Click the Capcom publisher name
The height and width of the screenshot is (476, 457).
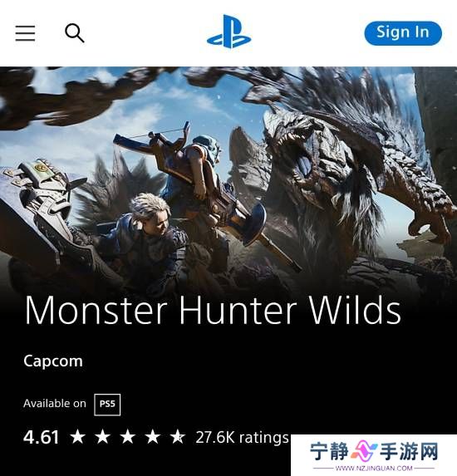click(x=53, y=361)
